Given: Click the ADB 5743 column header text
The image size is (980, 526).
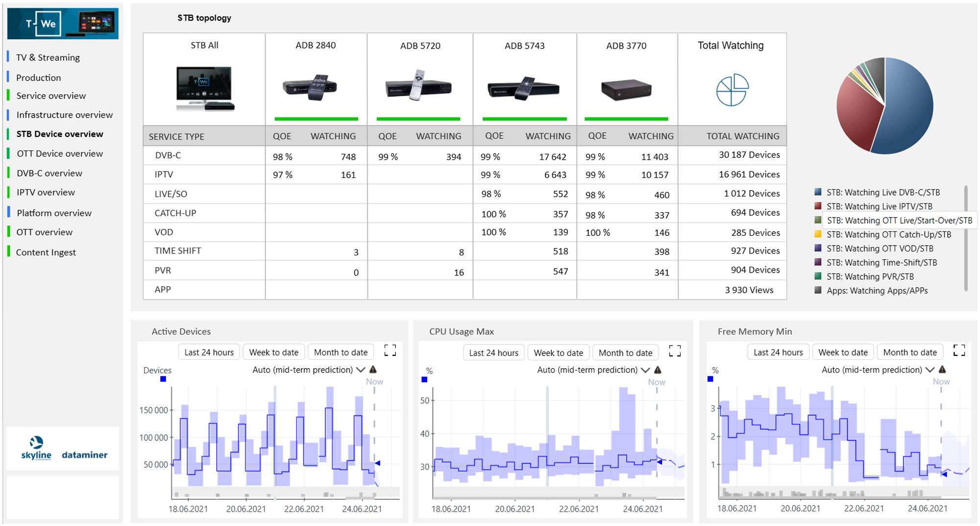Looking at the screenshot, I should click(524, 46).
